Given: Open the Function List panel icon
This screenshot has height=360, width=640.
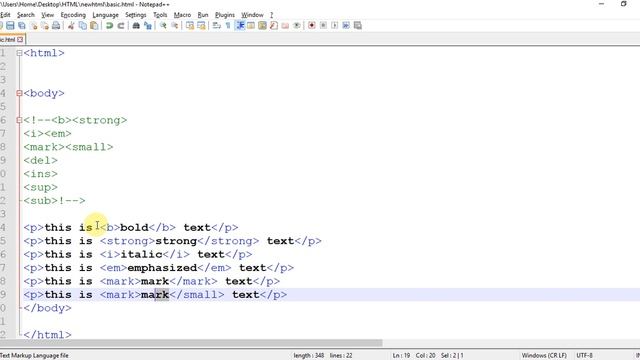Looking at the screenshot, I should (x=274, y=26).
